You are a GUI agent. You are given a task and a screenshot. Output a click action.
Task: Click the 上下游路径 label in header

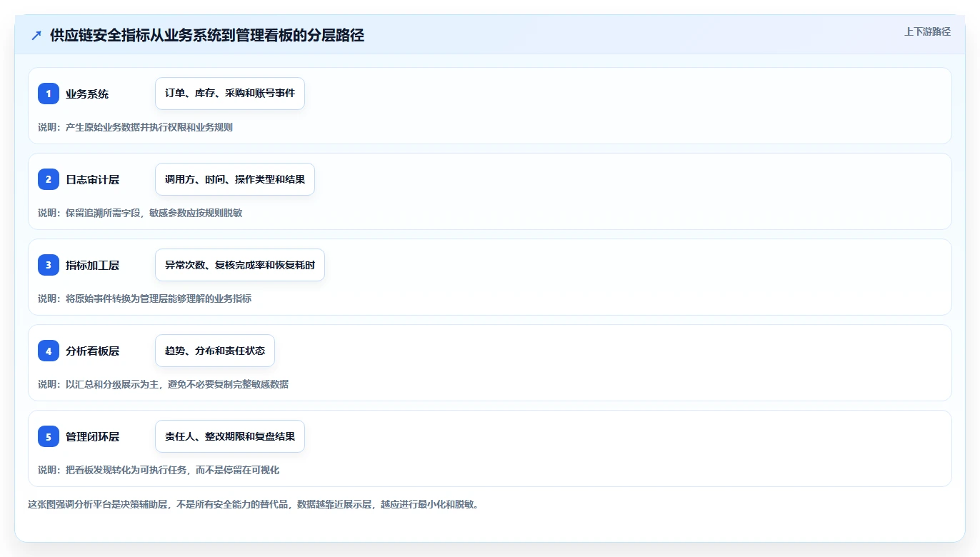[x=927, y=31]
